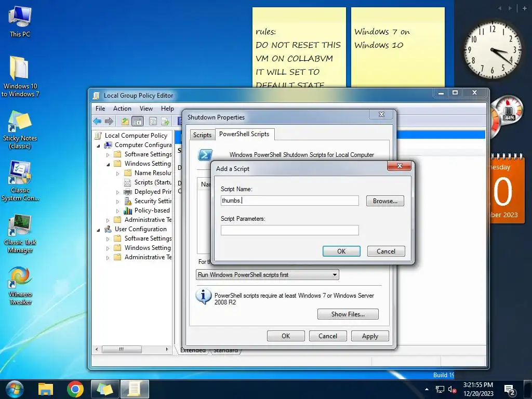The image size is (532, 399).
Task: Expand Windows Settings under User Configuration
Action: 108,248
